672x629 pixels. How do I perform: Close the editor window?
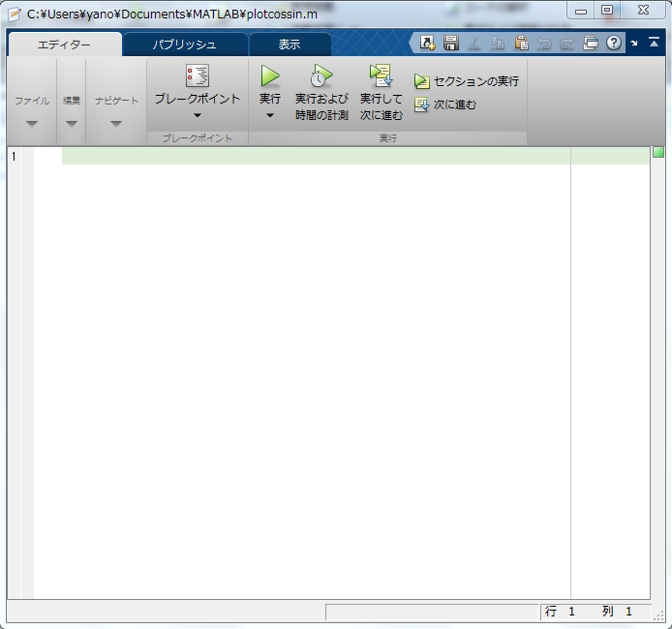pyautogui.click(x=643, y=11)
